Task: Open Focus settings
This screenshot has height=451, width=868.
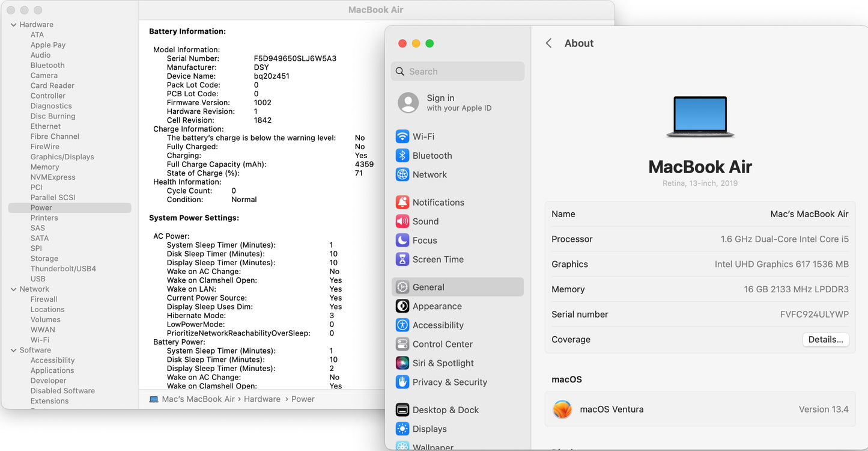Action: point(425,240)
